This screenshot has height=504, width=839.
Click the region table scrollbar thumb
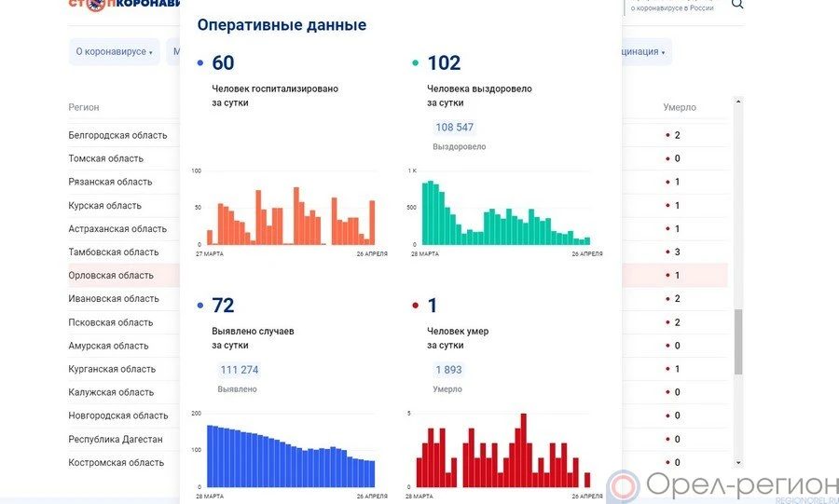tap(738, 342)
